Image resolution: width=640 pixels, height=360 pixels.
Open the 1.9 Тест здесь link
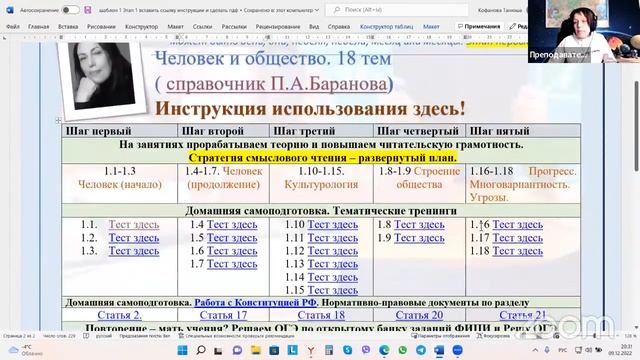click(419, 238)
